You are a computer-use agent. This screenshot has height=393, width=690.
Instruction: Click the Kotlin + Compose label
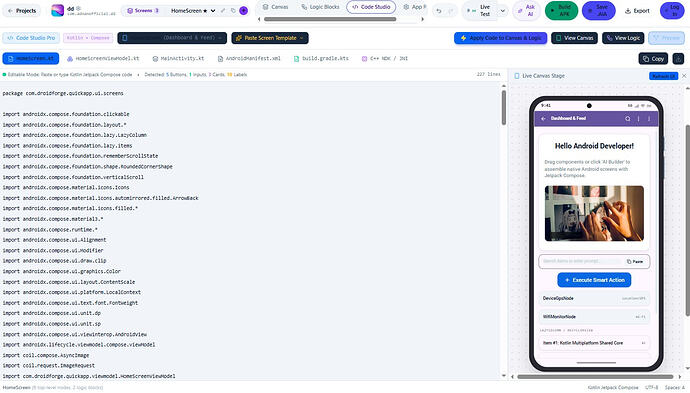point(88,38)
